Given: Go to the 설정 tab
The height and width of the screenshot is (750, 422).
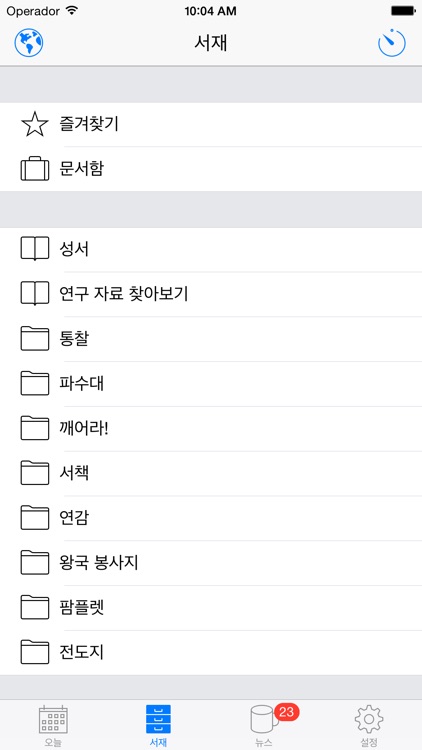Looking at the screenshot, I should point(369,725).
